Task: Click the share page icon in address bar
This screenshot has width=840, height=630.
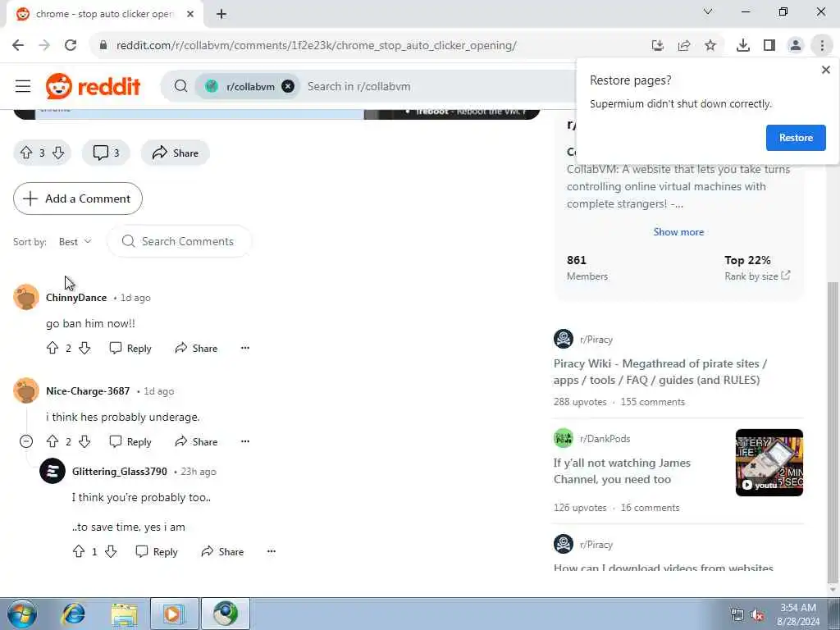Action: click(x=684, y=46)
